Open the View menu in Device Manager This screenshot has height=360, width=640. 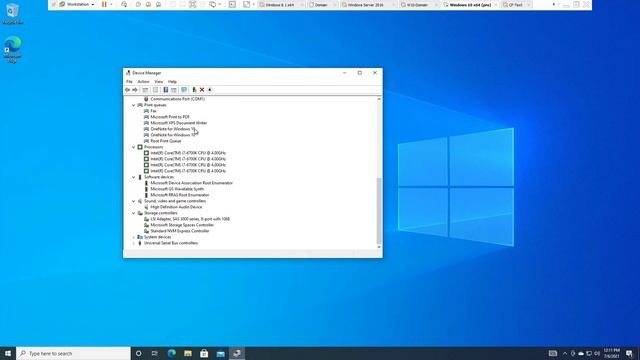[159, 82]
